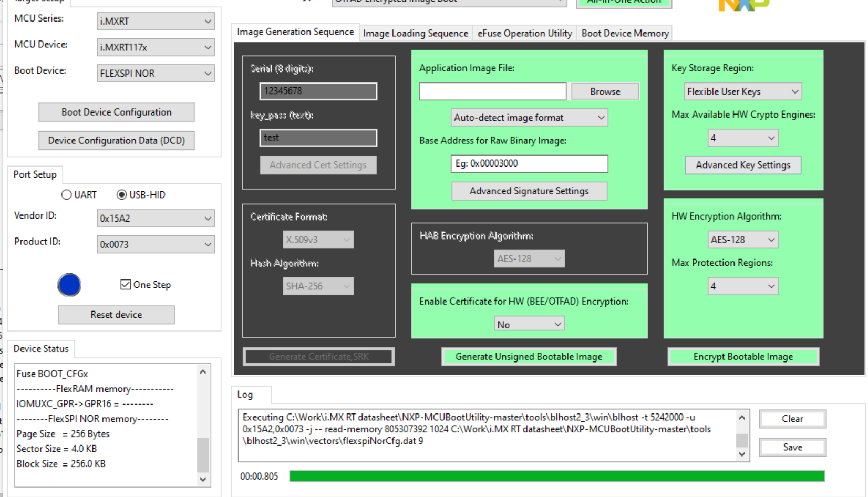The image size is (868, 497).
Task: Switch to Image Loading Sequence tab
Action: (x=415, y=33)
